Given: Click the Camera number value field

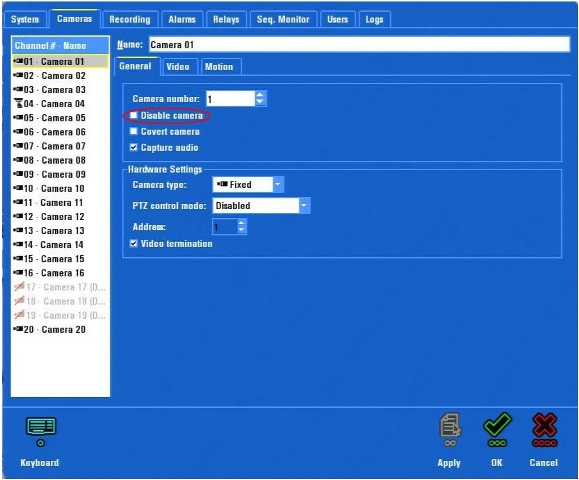Looking at the screenshot, I should [230, 99].
